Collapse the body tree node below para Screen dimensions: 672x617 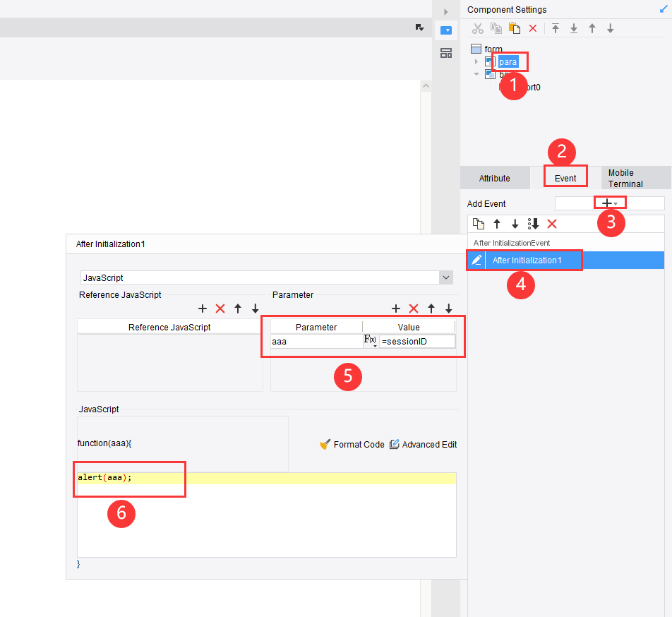(476, 74)
